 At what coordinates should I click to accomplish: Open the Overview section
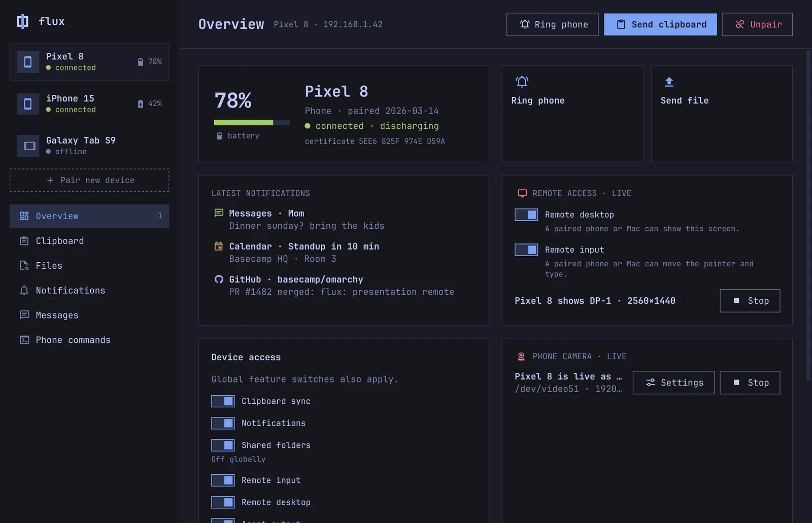(89, 216)
